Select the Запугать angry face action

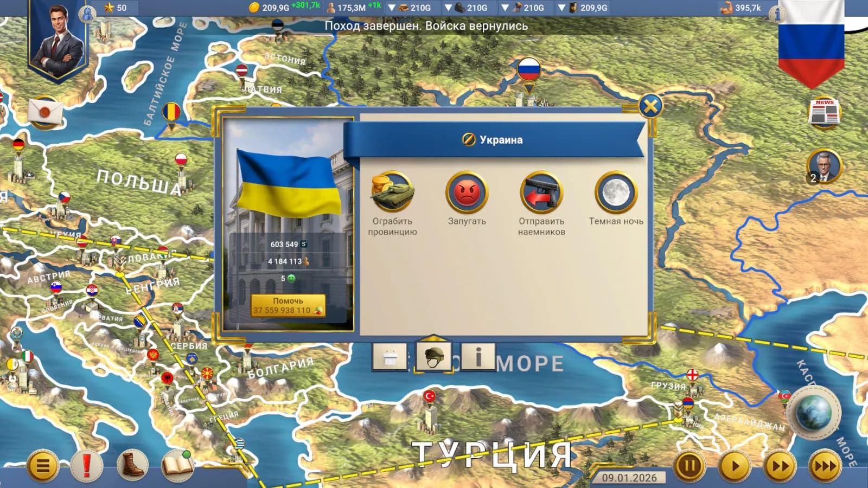click(x=467, y=192)
